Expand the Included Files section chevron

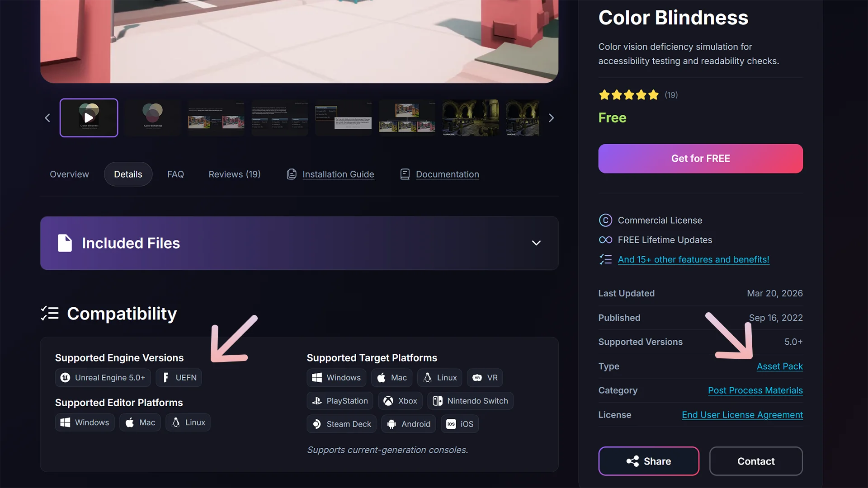coord(536,243)
